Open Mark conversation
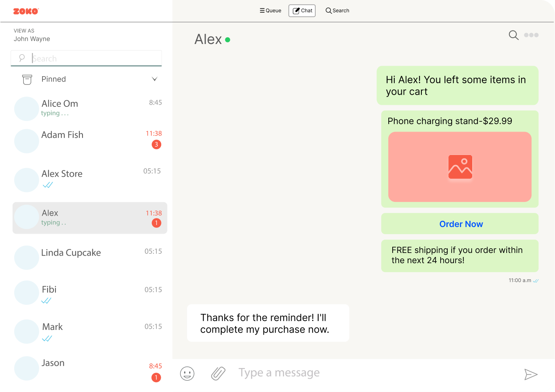Image resolution: width=555 pixels, height=392 pixels. (90, 331)
